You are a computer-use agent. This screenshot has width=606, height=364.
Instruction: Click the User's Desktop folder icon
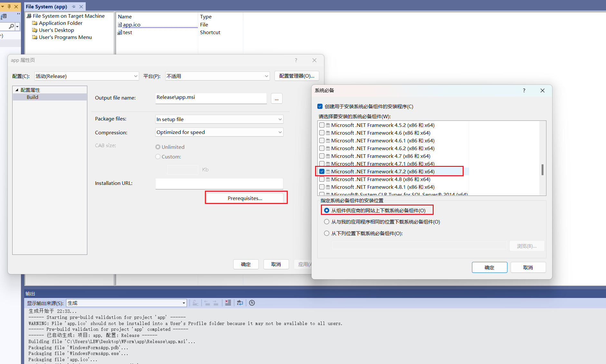35,30
